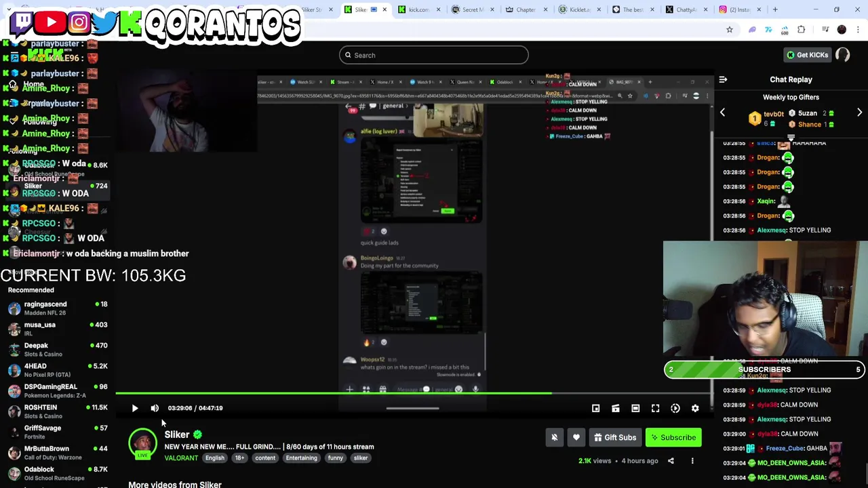Follow Sliker with the heart button
Screen dimensions: 868x488
point(576,437)
